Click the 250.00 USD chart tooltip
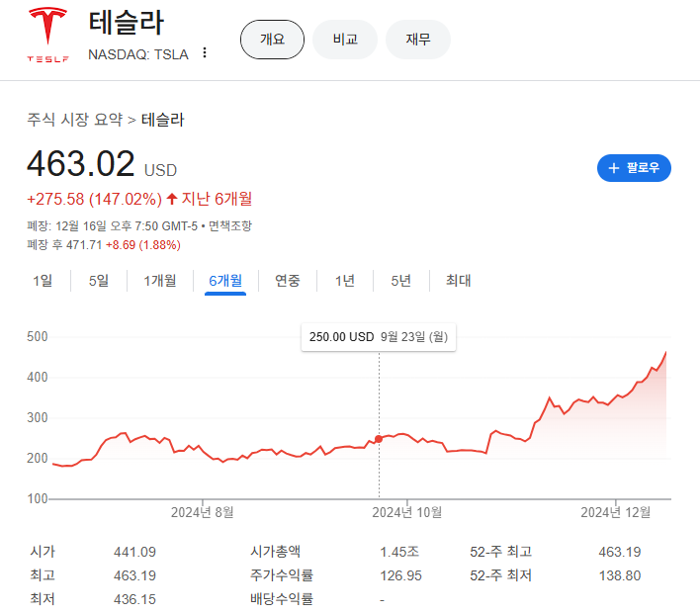Viewport: 700px width, 614px height. (379, 337)
